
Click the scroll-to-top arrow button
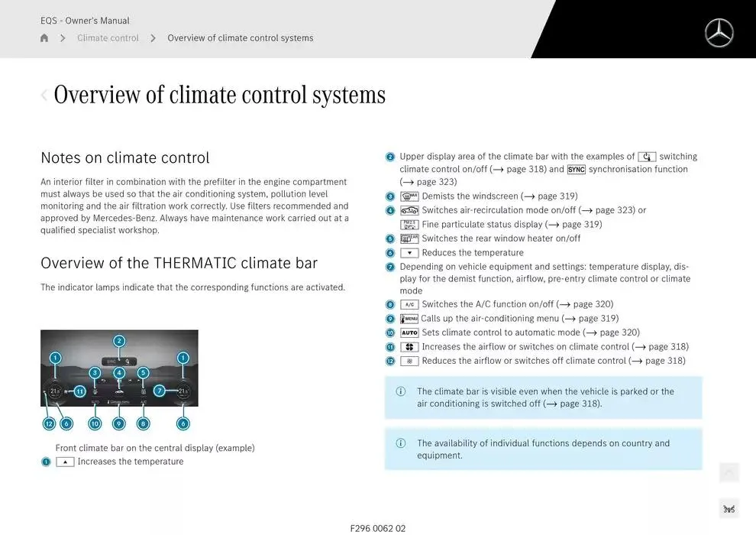(729, 473)
